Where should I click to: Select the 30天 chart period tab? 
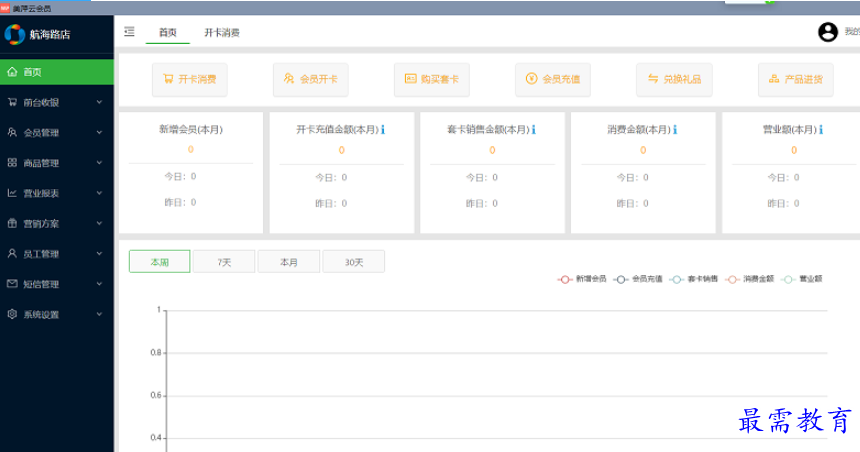click(354, 262)
